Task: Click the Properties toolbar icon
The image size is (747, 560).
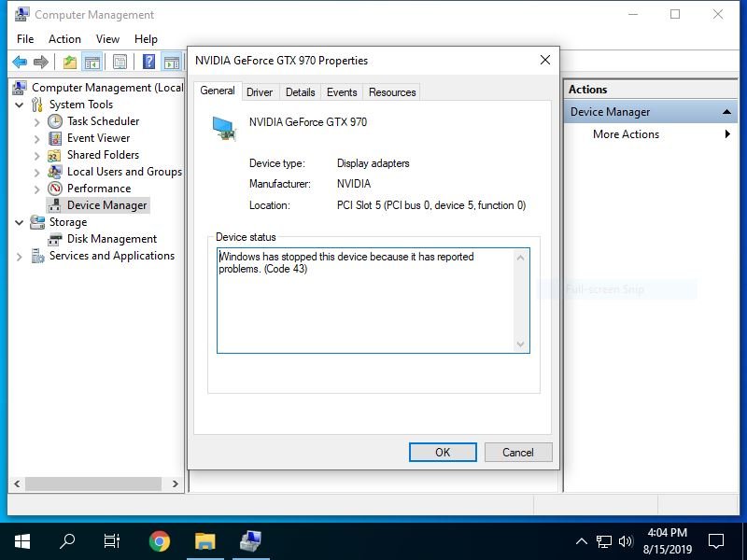Action: (120, 62)
